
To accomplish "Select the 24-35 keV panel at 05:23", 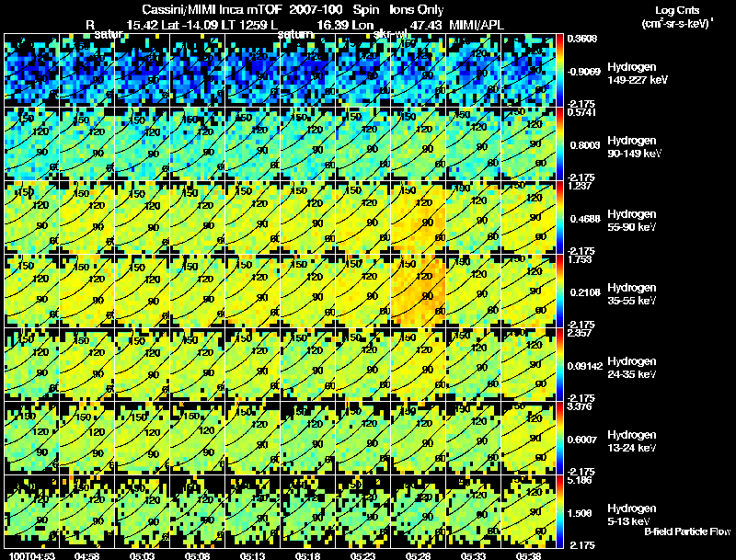I will [x=362, y=365].
